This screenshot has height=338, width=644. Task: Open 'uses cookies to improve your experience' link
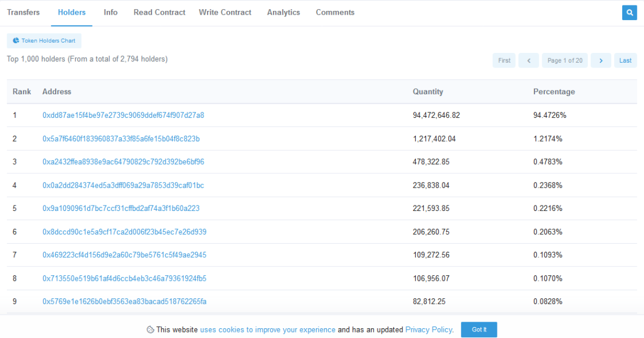268,330
